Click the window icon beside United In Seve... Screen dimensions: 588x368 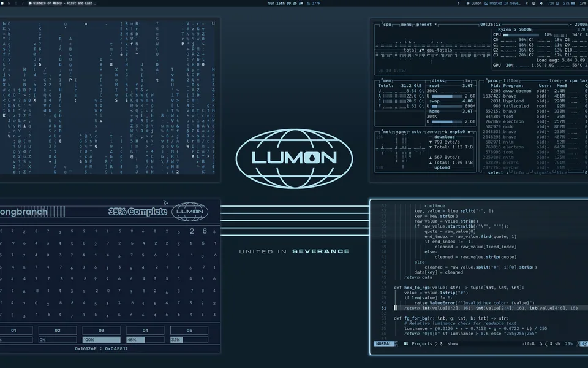click(x=486, y=4)
